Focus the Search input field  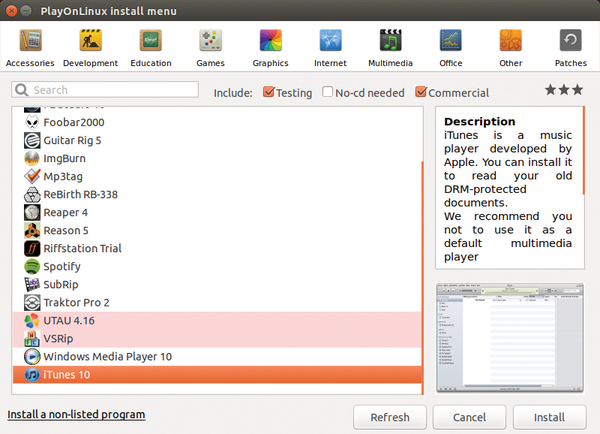coord(105,90)
